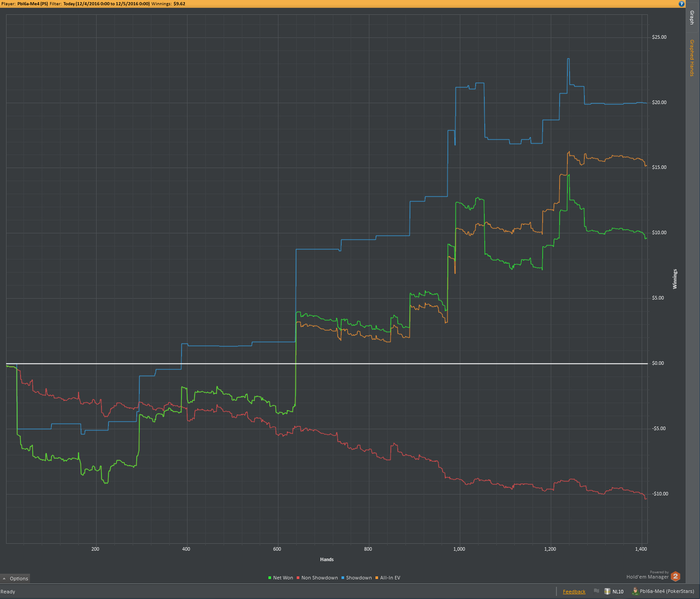Image resolution: width=700 pixels, height=599 pixels.
Task: Open the Feedback link
Action: [x=574, y=592]
